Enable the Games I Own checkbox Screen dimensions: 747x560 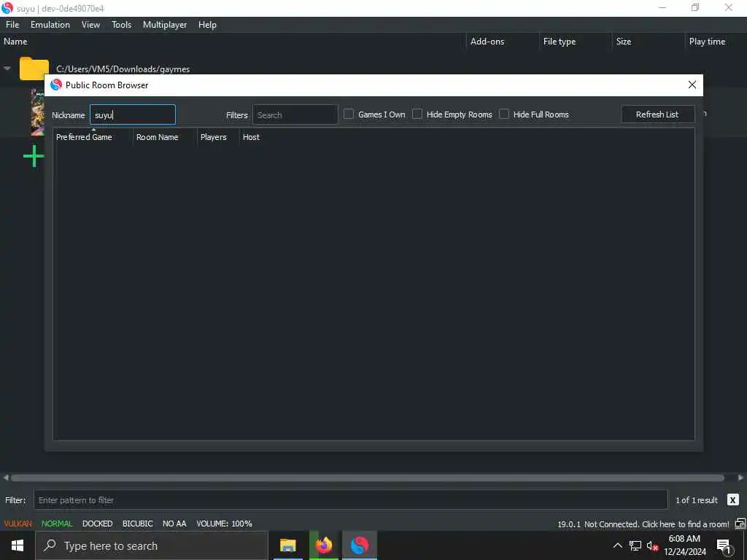click(349, 114)
